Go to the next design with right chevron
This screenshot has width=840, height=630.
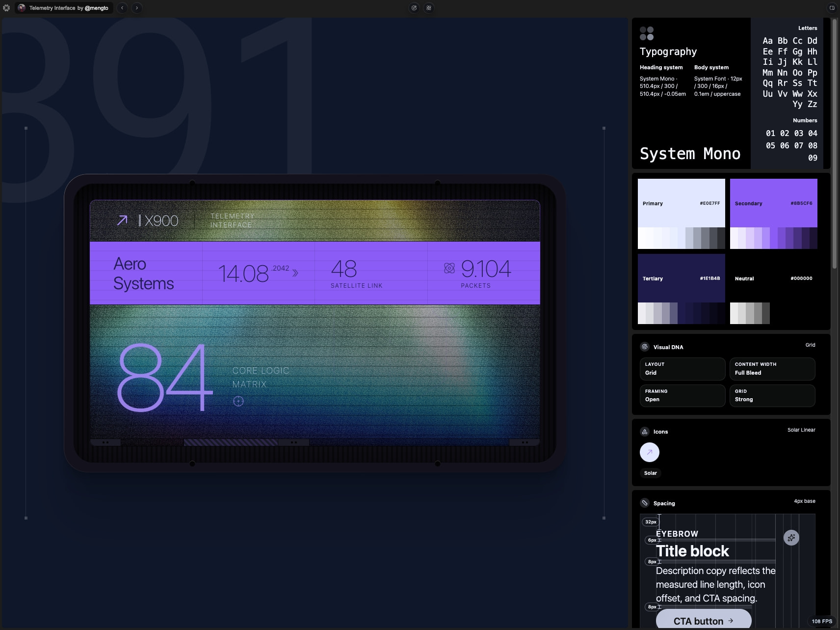coord(137,8)
